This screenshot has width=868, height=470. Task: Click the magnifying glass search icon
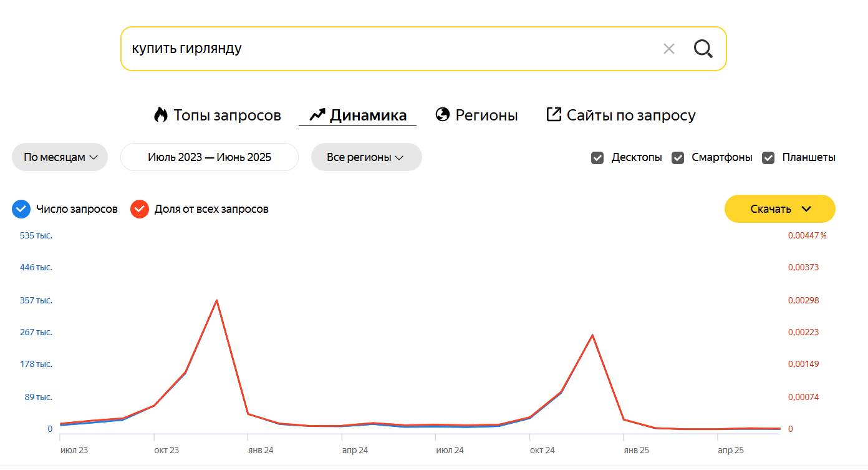coord(703,49)
